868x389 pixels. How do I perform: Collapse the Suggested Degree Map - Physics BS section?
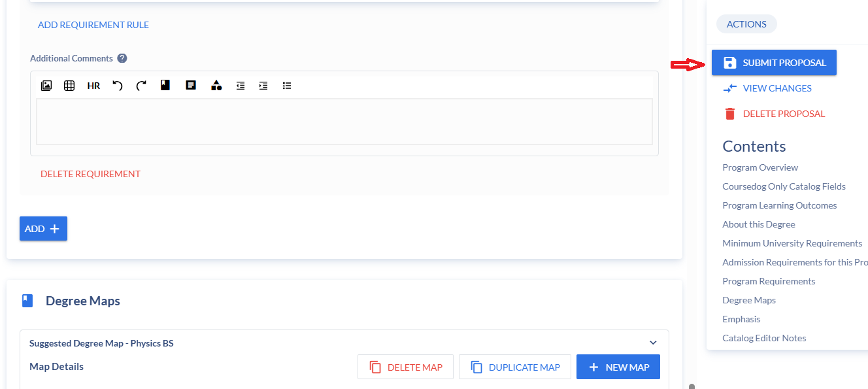[x=652, y=343]
